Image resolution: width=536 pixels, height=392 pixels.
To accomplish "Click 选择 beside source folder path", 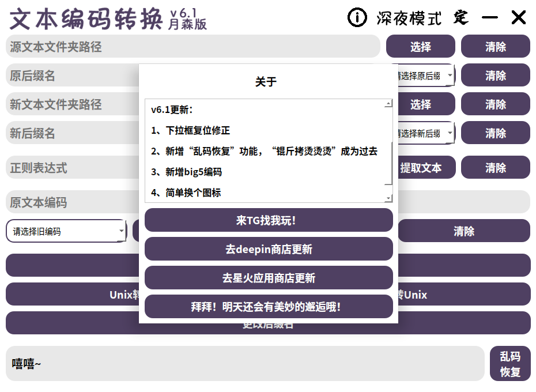I will point(421,46).
